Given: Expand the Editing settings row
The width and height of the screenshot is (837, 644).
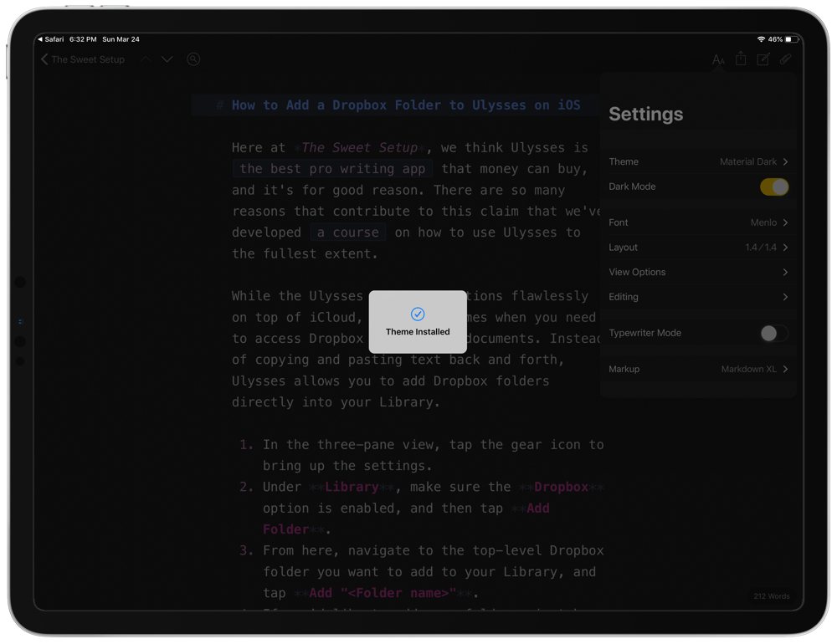Looking at the screenshot, I should [x=698, y=297].
